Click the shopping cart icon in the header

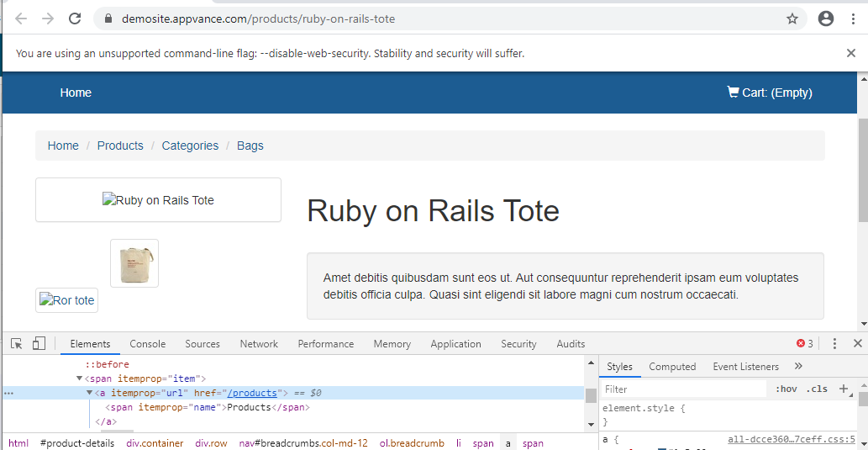(x=733, y=92)
